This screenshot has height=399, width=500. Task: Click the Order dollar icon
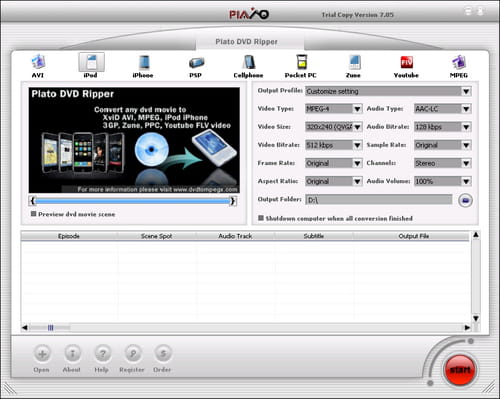click(163, 354)
